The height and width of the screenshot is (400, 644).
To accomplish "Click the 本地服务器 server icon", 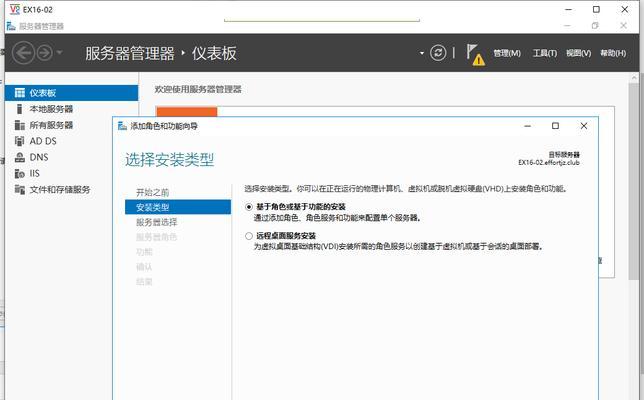I will click(19, 109).
